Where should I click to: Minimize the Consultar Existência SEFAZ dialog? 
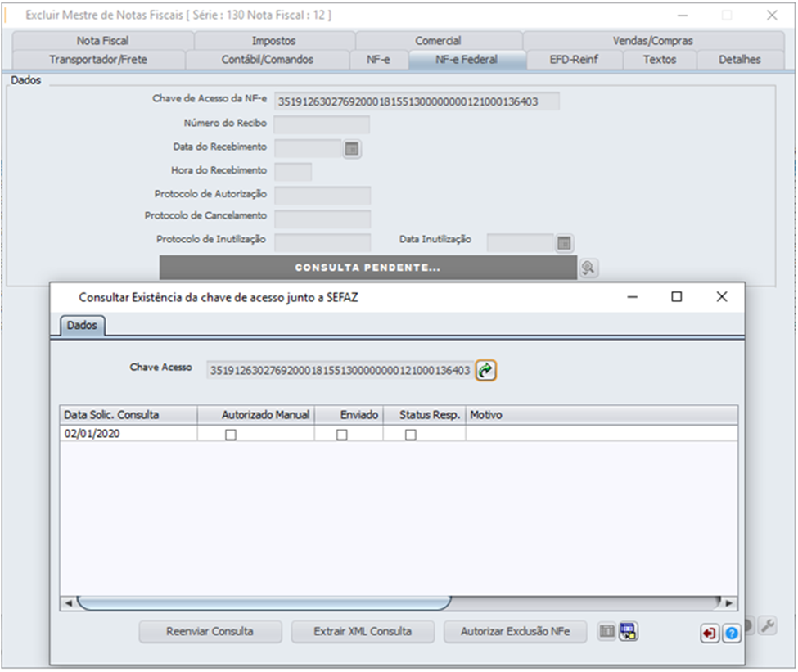coord(632,297)
